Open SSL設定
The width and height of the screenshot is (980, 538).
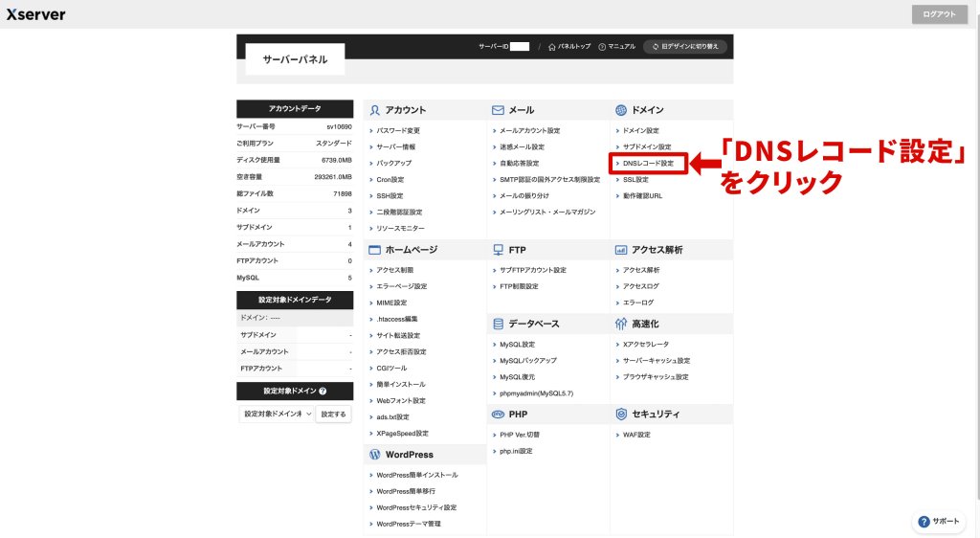[635, 179]
